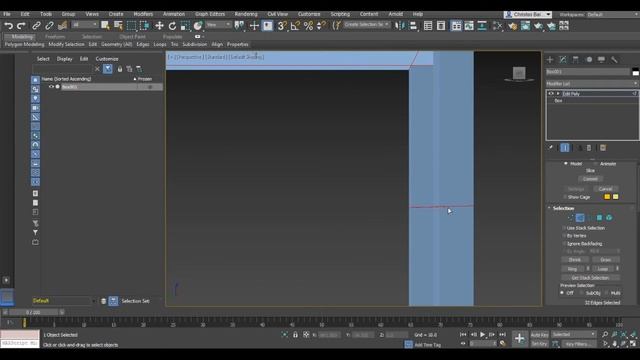The image size is (640, 360).
Task: Toggle Window/Crossing selection icon
Action: tap(144, 26)
